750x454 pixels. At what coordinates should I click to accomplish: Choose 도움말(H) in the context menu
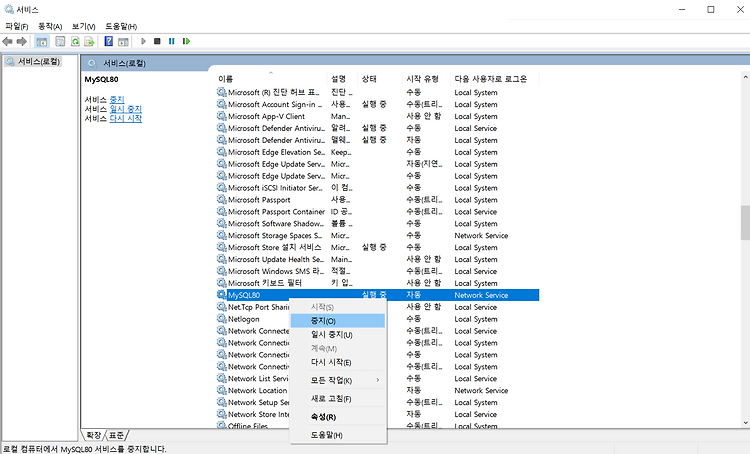coord(338,435)
